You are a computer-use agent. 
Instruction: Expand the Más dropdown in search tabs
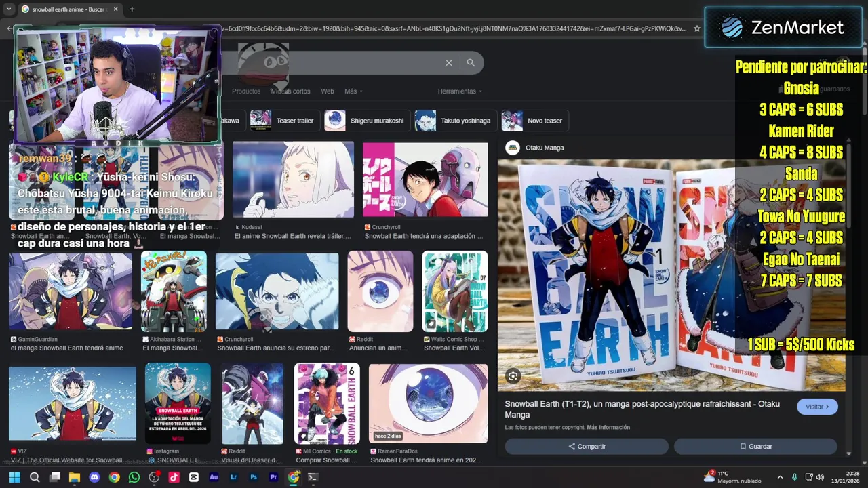353,91
